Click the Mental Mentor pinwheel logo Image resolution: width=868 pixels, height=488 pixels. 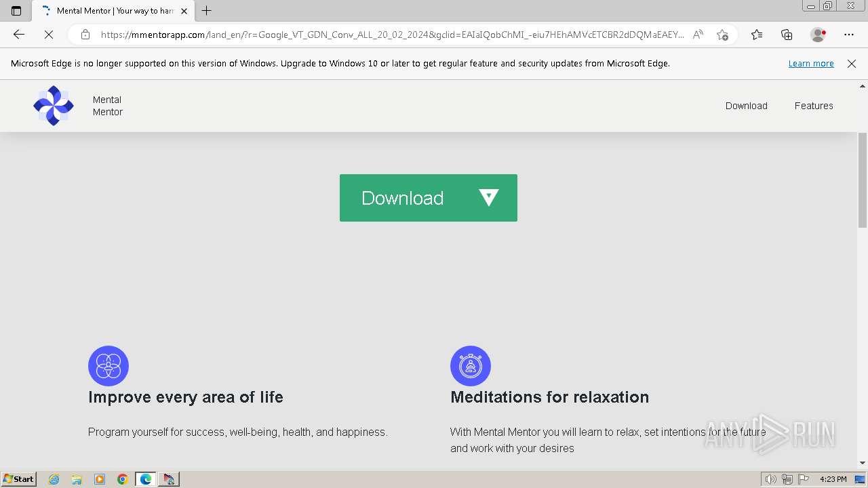click(x=54, y=106)
